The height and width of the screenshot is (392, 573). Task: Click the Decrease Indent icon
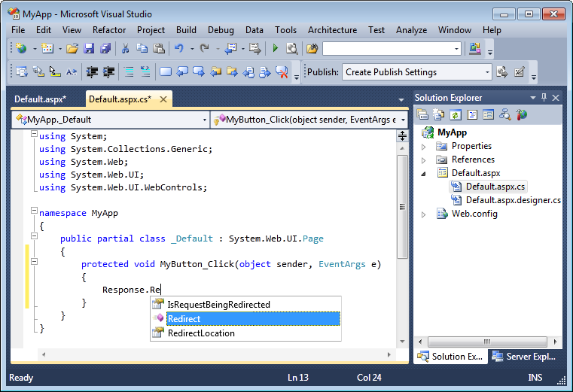[92, 72]
